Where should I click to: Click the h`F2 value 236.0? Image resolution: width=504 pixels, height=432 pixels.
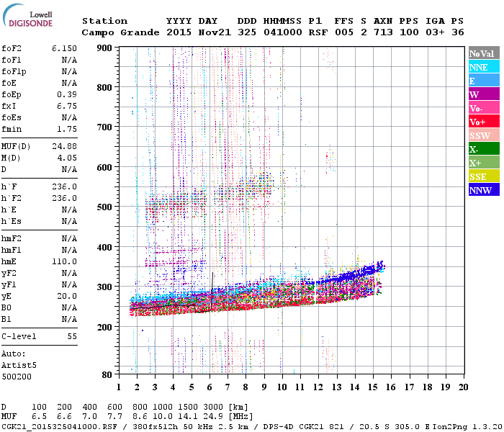64,198
